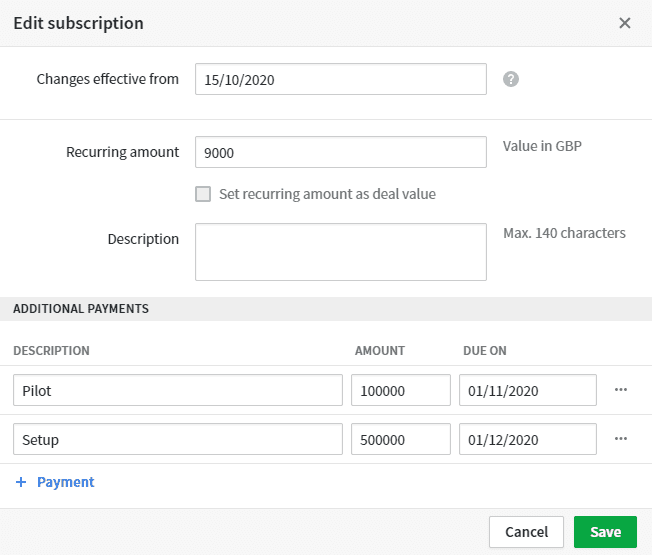Click the DESCRIPTION column header
The image size is (652, 555).
(x=51, y=350)
